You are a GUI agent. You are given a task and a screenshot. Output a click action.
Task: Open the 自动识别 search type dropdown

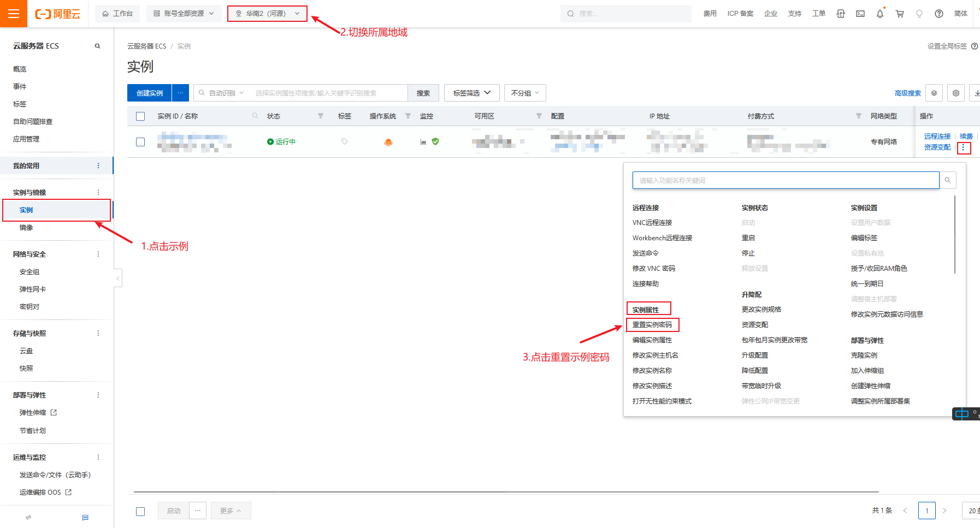pyautogui.click(x=221, y=93)
